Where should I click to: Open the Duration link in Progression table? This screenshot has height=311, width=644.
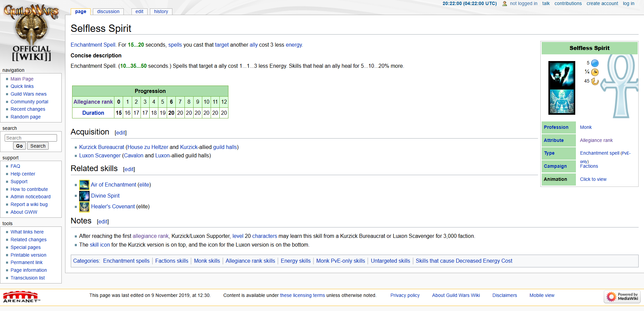tap(93, 113)
